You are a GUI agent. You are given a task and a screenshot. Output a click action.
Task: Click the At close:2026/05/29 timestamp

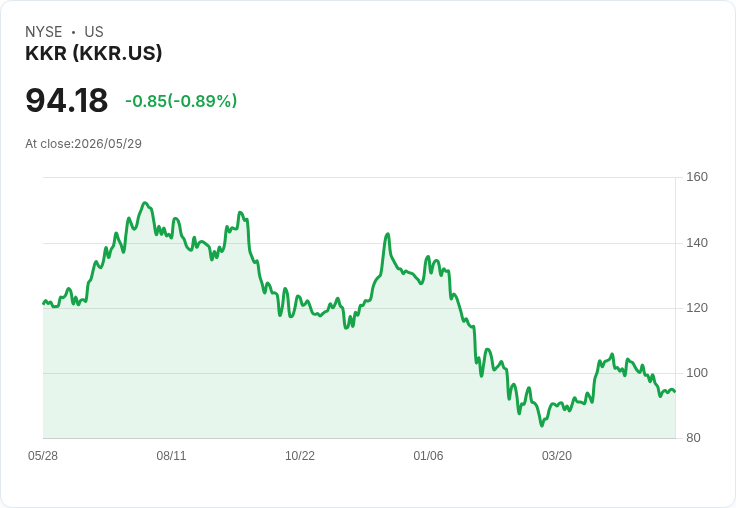click(x=84, y=144)
